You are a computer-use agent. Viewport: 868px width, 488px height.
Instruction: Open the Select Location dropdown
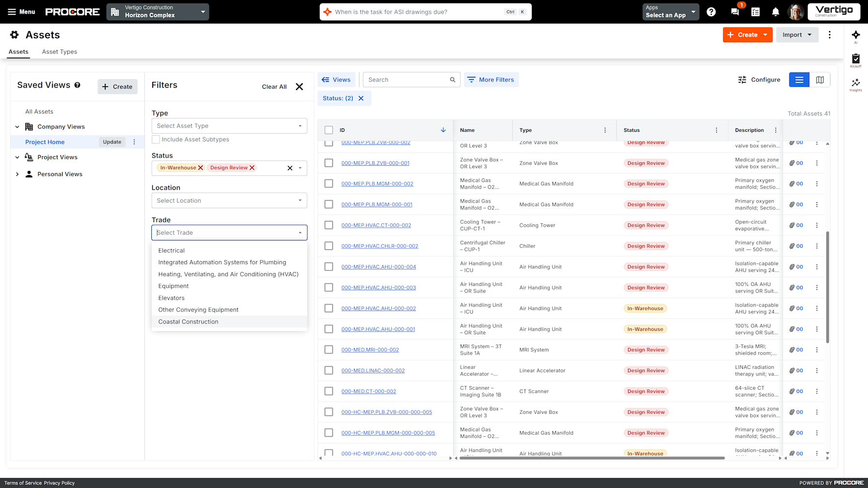[x=229, y=201]
